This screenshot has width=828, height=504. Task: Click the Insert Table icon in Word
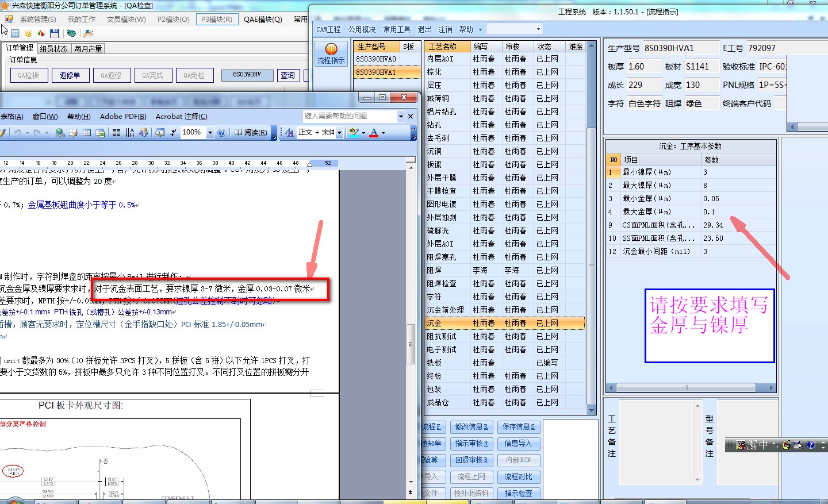tap(87, 133)
